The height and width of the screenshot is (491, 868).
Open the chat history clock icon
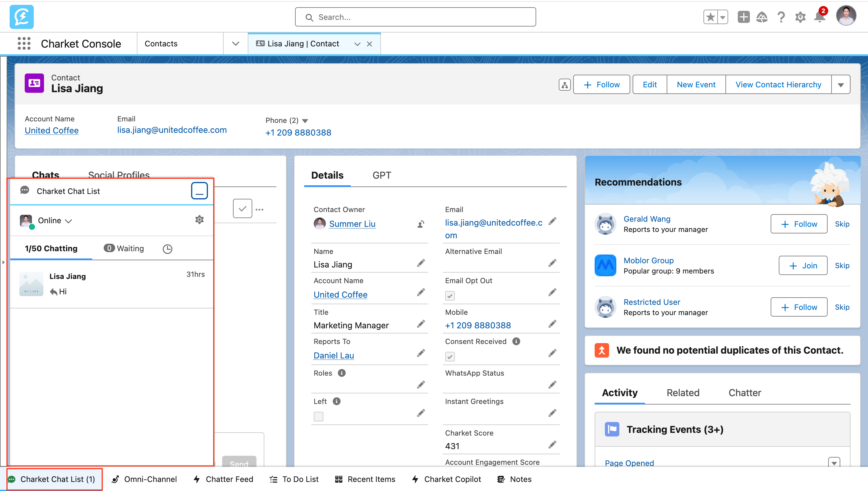click(x=167, y=249)
